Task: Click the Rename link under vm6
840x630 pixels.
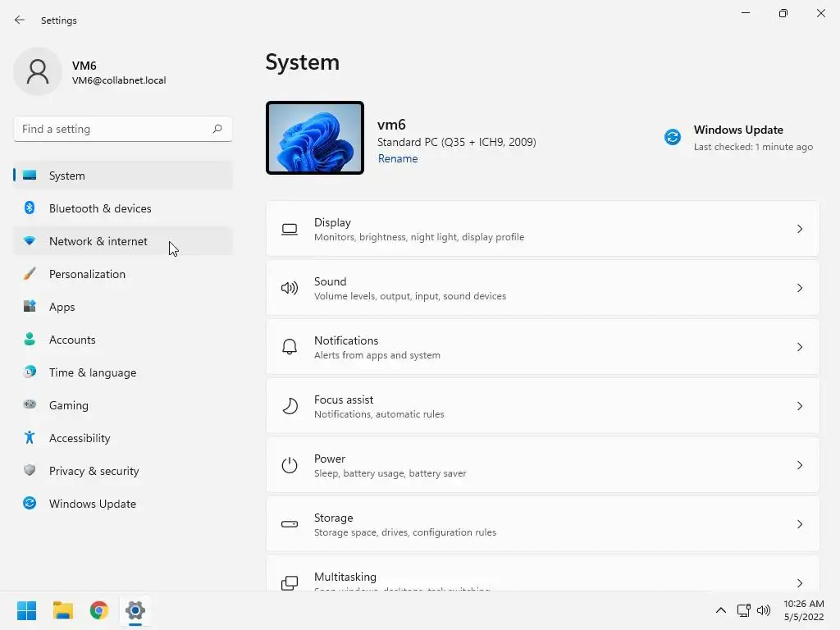Action: [x=398, y=158]
